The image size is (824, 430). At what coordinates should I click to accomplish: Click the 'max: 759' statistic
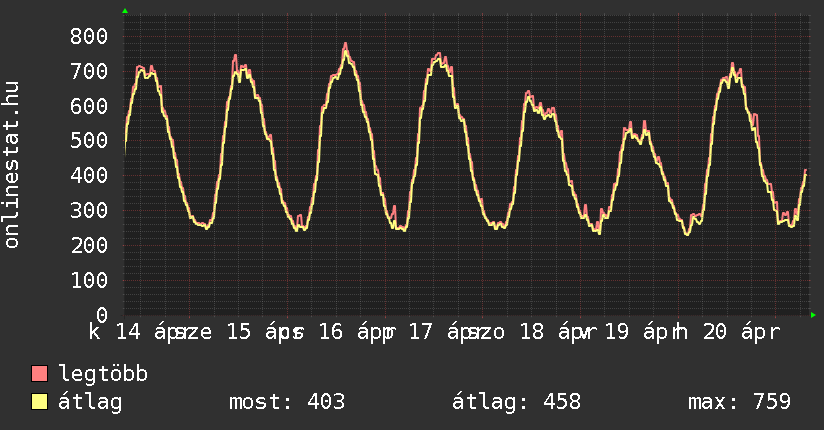739,403
